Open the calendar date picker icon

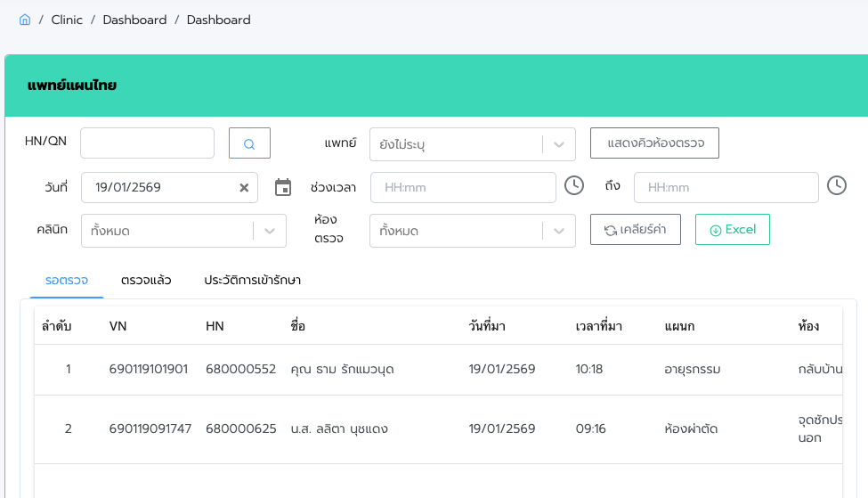click(283, 187)
